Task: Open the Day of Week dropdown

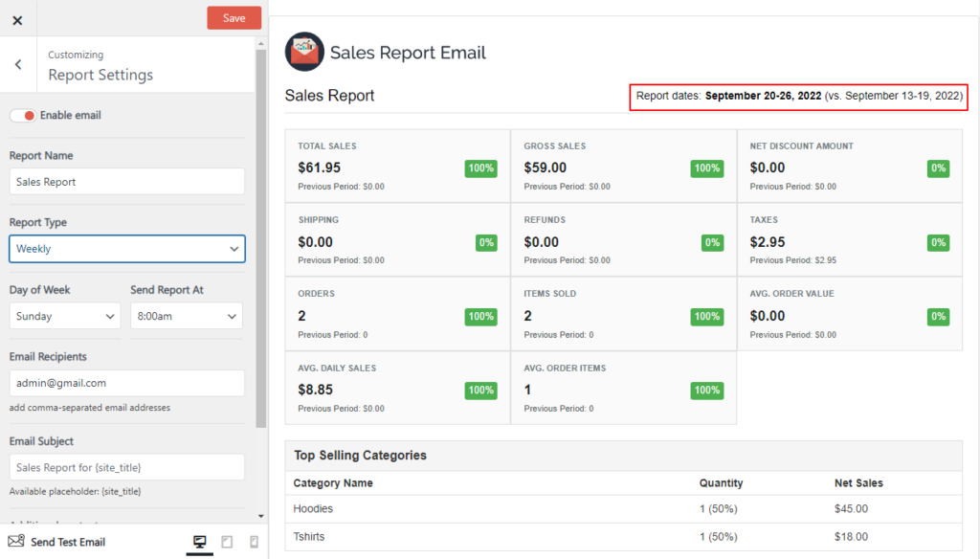Action: click(64, 316)
